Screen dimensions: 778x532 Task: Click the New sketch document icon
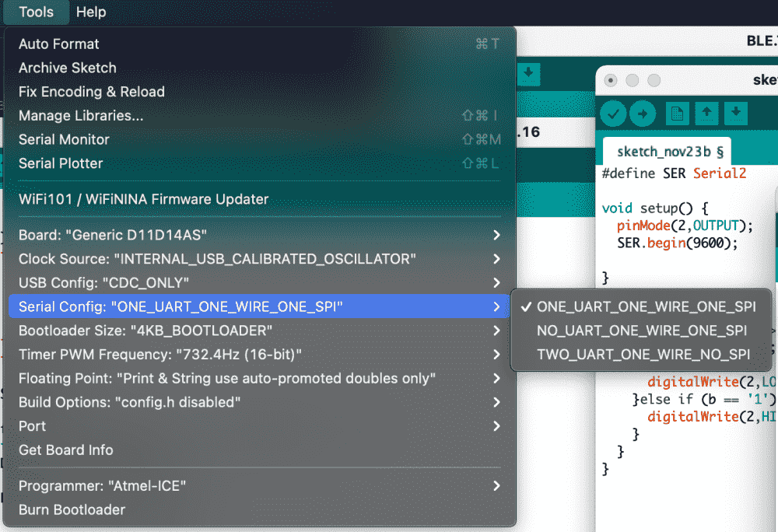click(677, 114)
